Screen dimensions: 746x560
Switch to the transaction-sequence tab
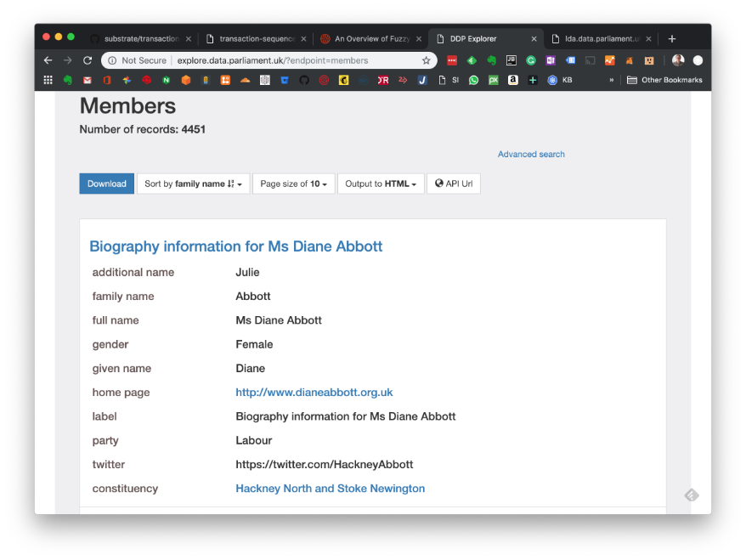click(255, 38)
